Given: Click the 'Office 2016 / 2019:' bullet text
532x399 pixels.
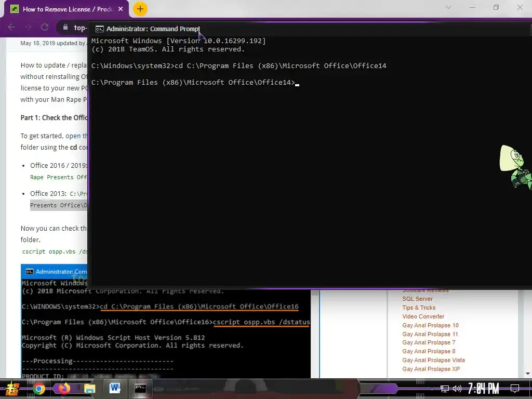Looking at the screenshot, I should pyautogui.click(x=58, y=166).
